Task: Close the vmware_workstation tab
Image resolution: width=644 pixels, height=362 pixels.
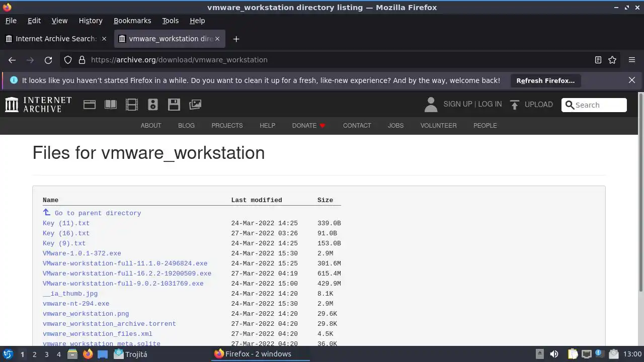Action: coord(217,39)
